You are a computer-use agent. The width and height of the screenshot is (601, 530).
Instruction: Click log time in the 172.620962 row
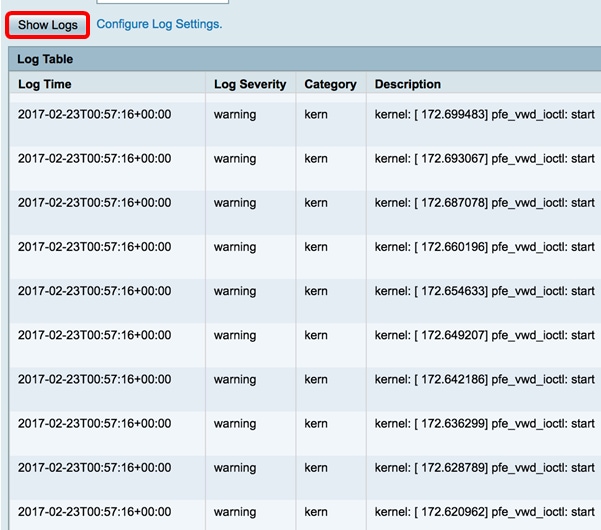coord(94,512)
